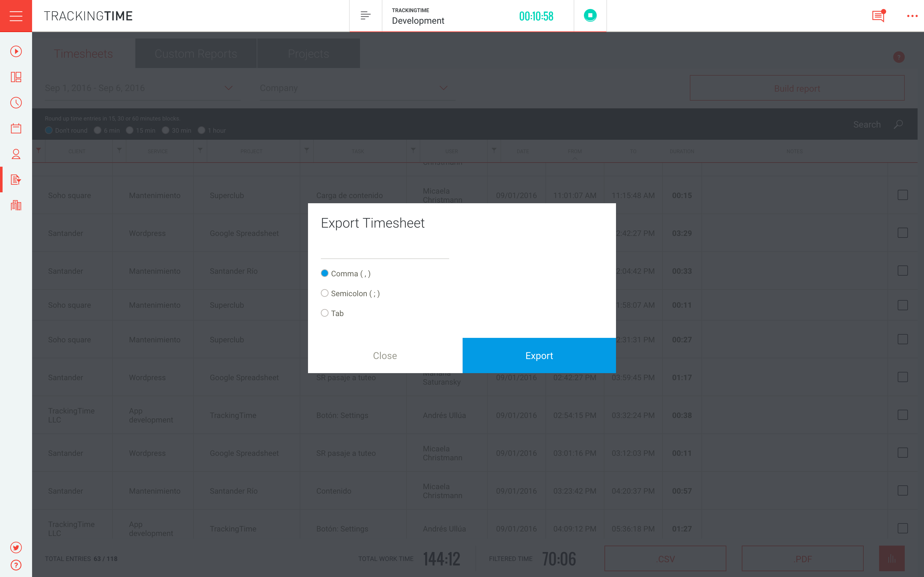
Task: Stop the running Development timer
Action: pos(590,16)
